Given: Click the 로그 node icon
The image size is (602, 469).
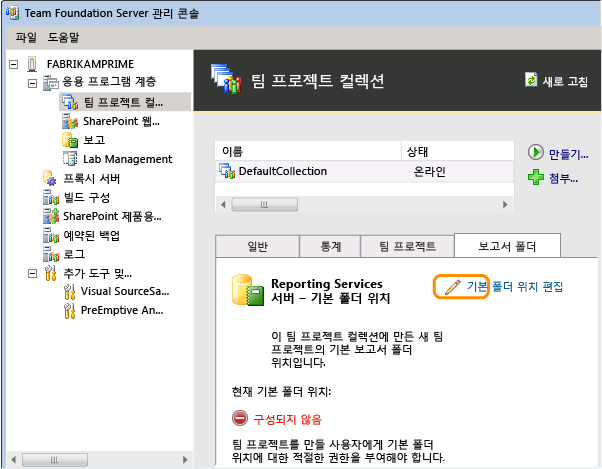Looking at the screenshot, I should (51, 254).
